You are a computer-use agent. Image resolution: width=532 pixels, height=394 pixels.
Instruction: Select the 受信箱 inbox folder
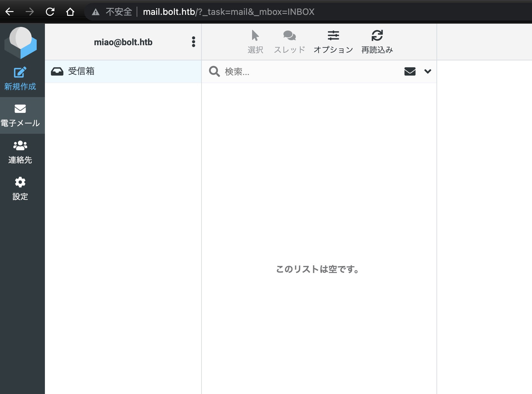[123, 71]
